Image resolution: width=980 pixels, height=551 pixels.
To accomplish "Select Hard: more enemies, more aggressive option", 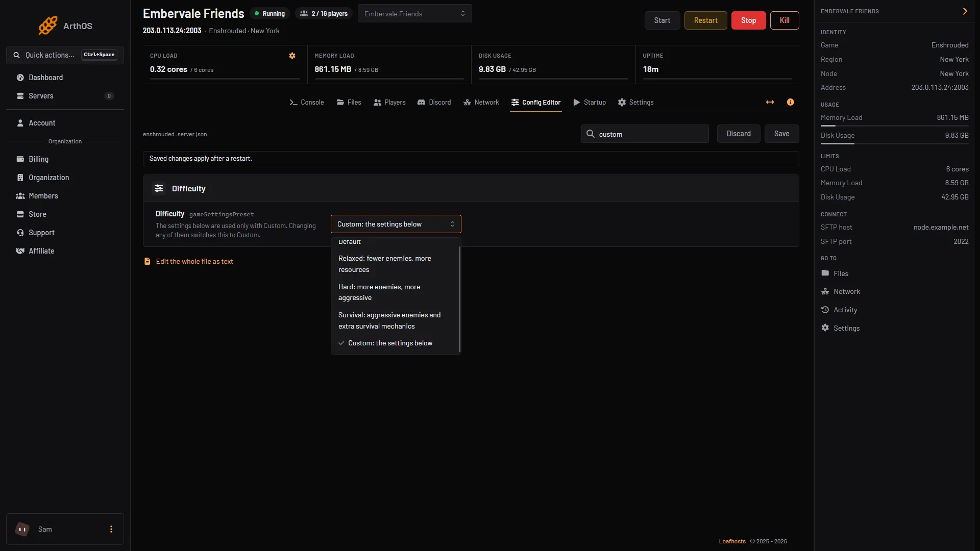I will coord(395,292).
